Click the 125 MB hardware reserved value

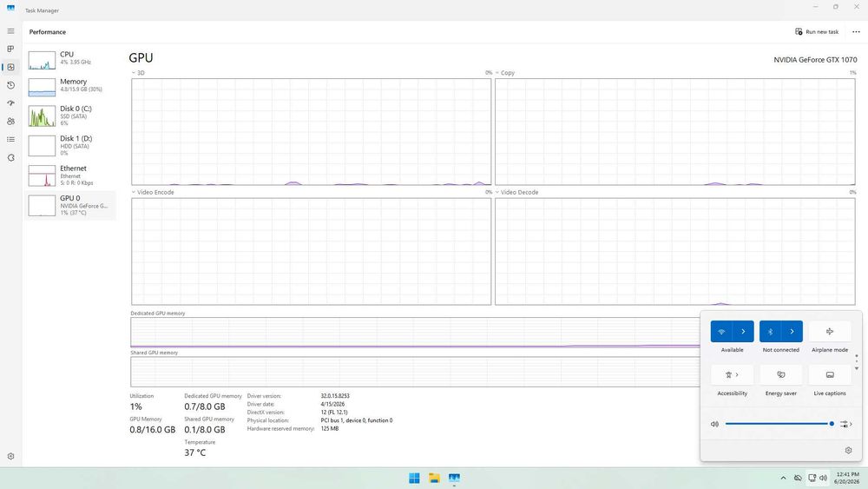tap(329, 429)
